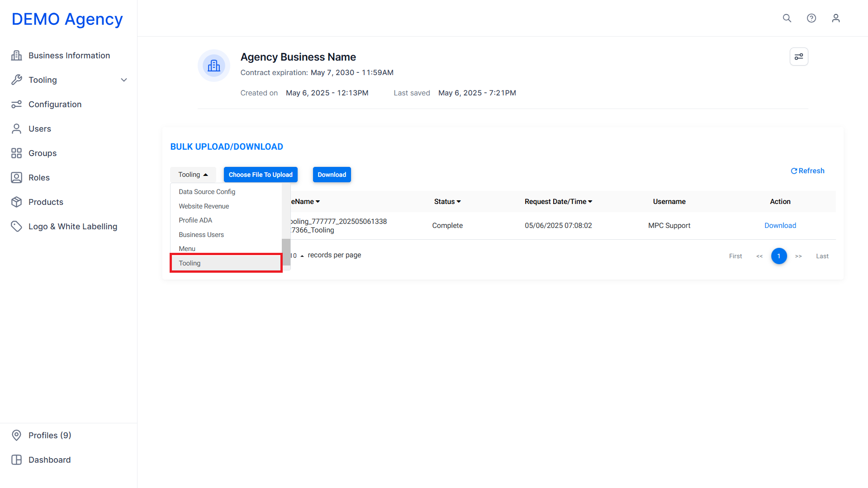Go to next page with >> button
Viewport: 868px width, 488px height.
(x=798, y=256)
